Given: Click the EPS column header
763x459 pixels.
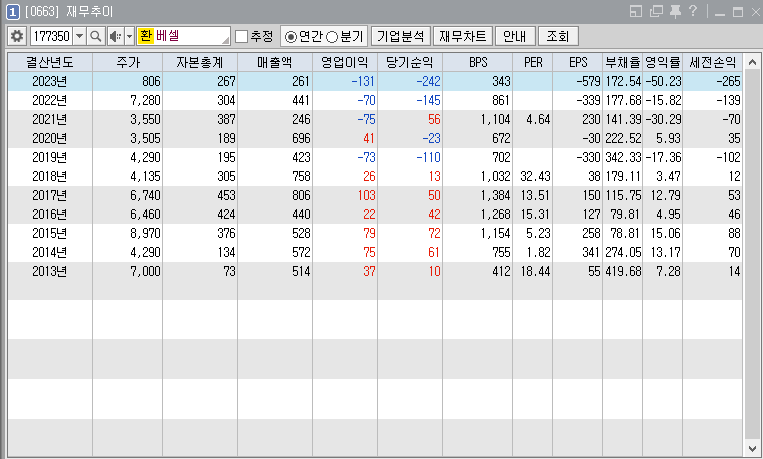Looking at the screenshot, I should click(578, 62).
